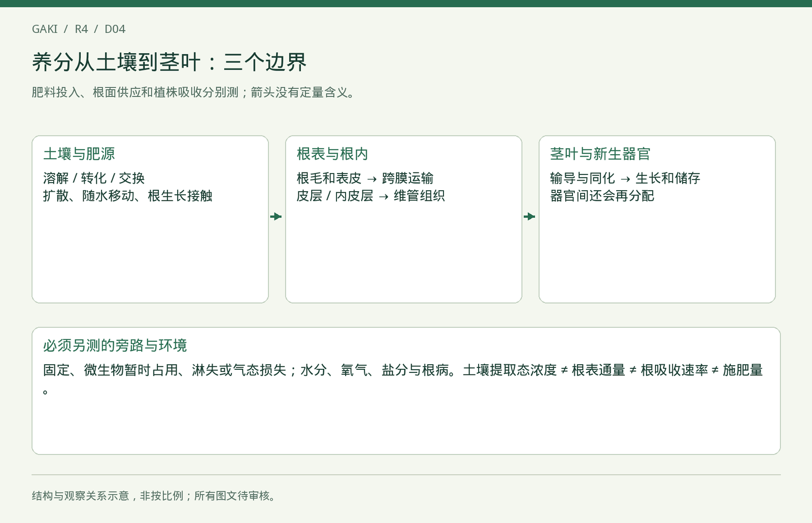Click the line 根毛和表皮 → 跨膜运输
Screen dimensions: 812x523
pyautogui.click(x=365, y=178)
